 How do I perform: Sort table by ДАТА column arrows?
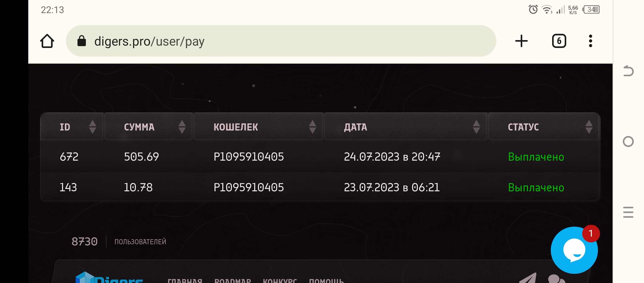click(476, 127)
